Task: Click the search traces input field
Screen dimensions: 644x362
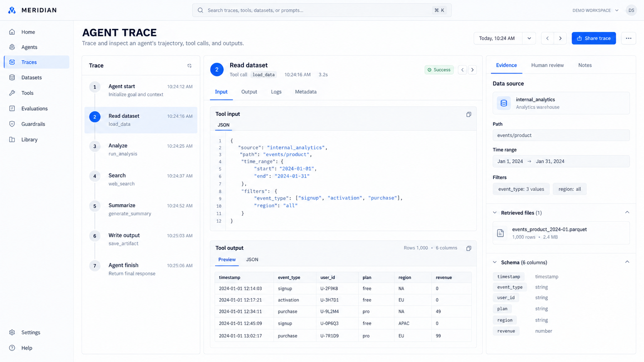Action: click(322, 10)
